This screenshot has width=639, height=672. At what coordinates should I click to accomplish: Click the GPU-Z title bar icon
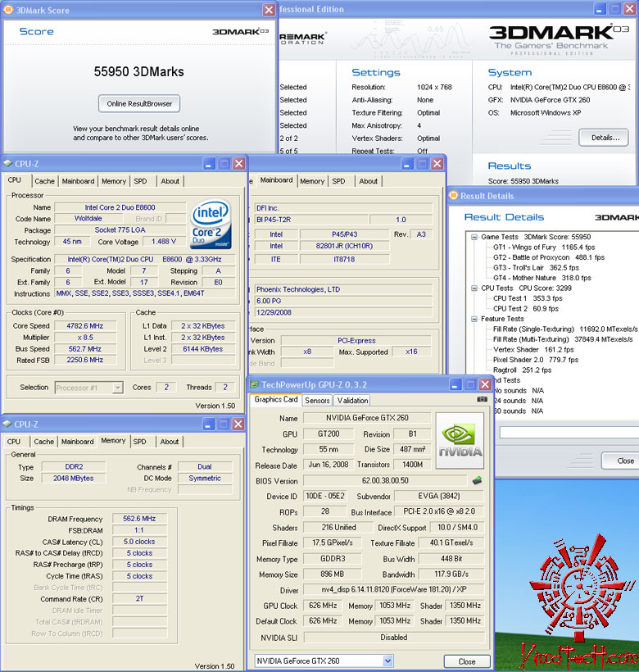point(255,384)
